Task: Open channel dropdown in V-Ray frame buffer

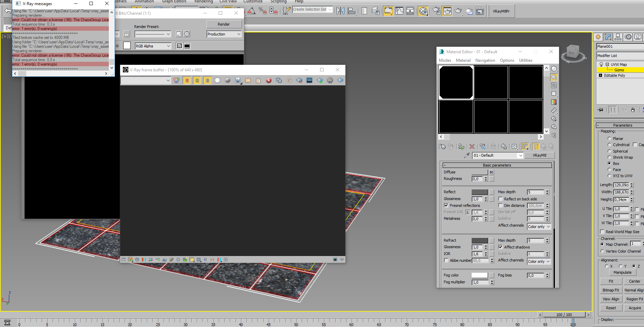Action: click(x=146, y=81)
